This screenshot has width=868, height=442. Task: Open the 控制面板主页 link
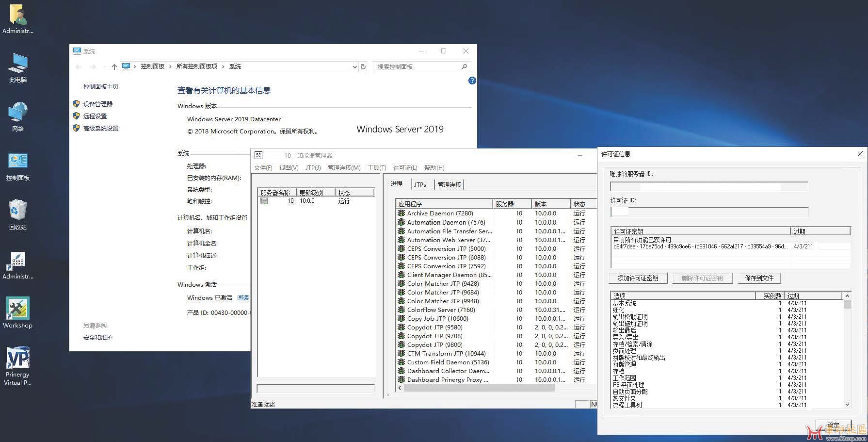[x=101, y=87]
